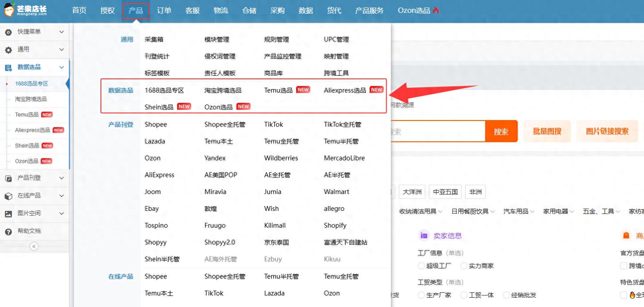Screen dimensions: 644x307
Task: Click the 帮助文档 question mark icon
Action: tap(8, 231)
